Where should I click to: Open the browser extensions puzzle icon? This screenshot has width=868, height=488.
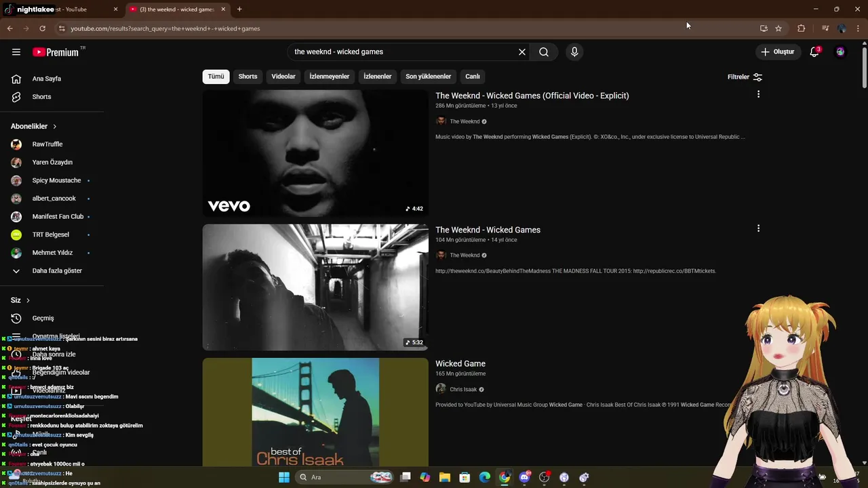(802, 28)
